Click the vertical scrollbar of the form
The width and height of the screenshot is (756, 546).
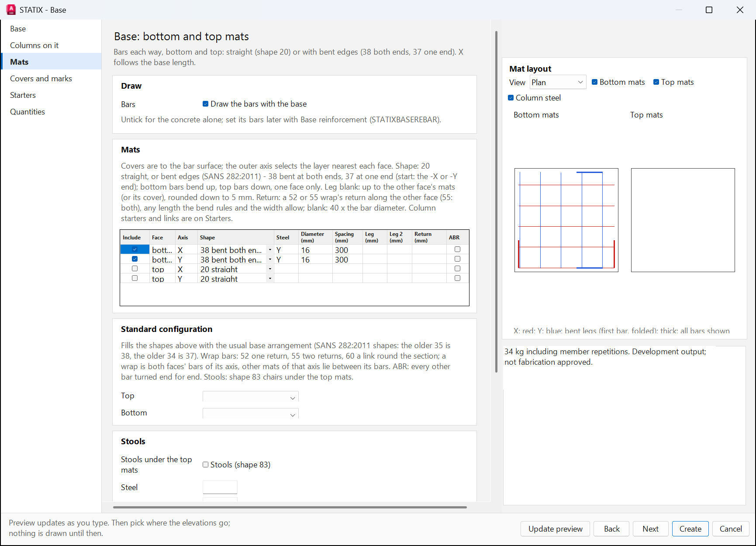pyautogui.click(x=496, y=202)
